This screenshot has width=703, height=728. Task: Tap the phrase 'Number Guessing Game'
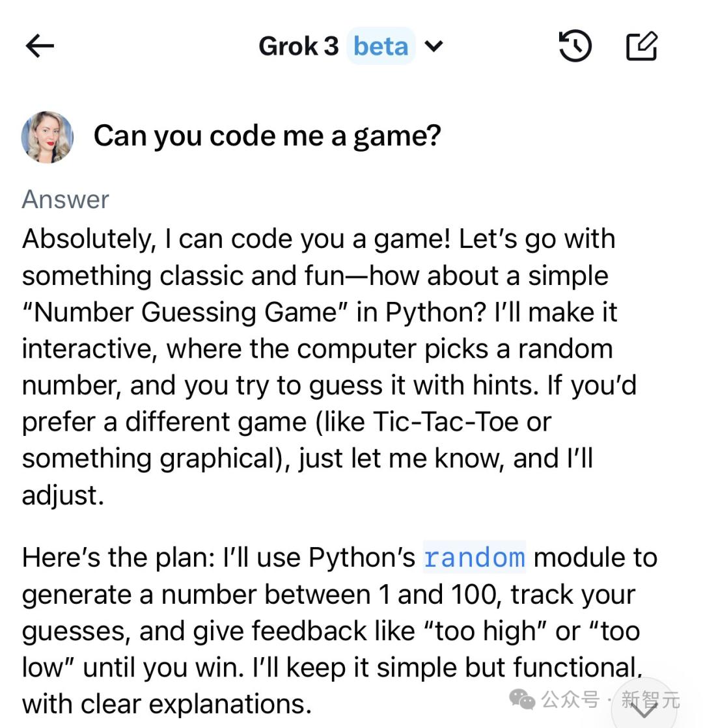pos(185,312)
